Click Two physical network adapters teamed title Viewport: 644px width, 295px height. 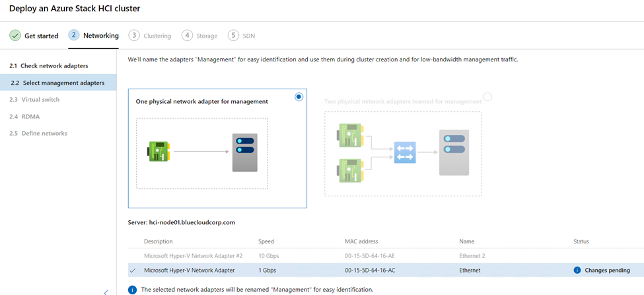pos(402,101)
